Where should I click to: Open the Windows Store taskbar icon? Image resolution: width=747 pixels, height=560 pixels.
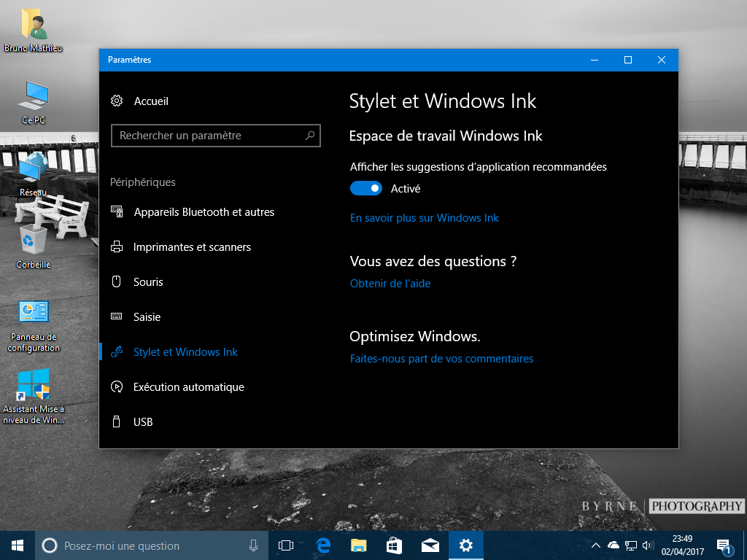pos(395,545)
